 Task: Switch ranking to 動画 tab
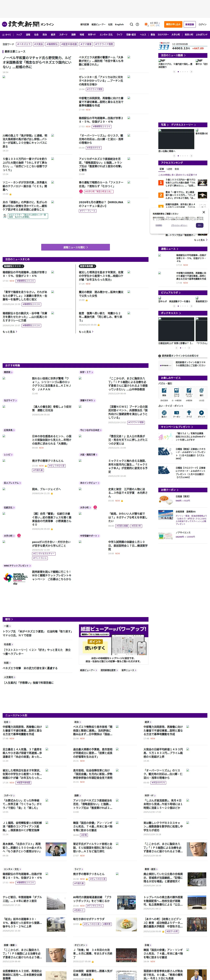177,169
